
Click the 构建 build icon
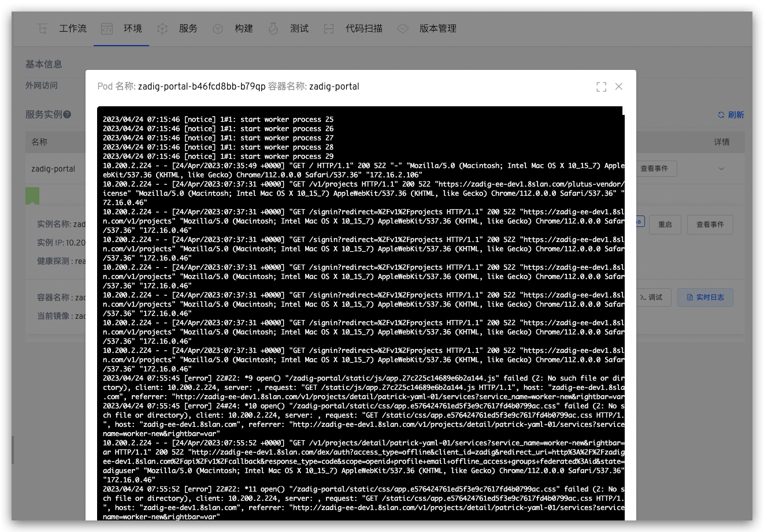click(x=218, y=28)
